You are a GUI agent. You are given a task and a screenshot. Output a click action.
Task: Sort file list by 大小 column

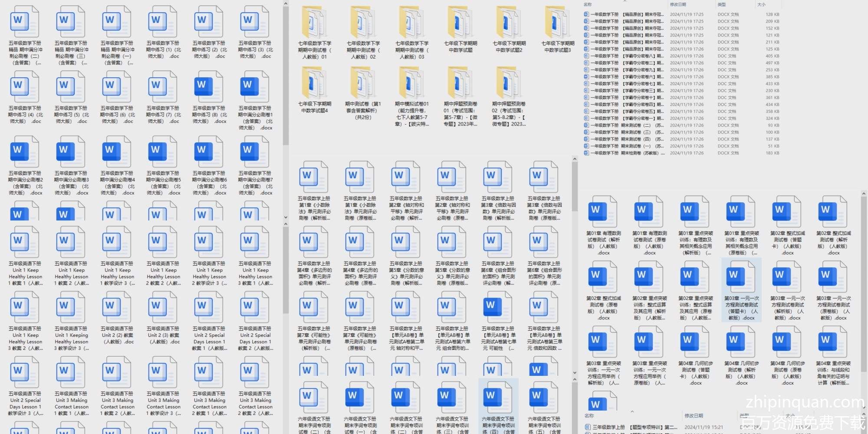click(761, 4)
